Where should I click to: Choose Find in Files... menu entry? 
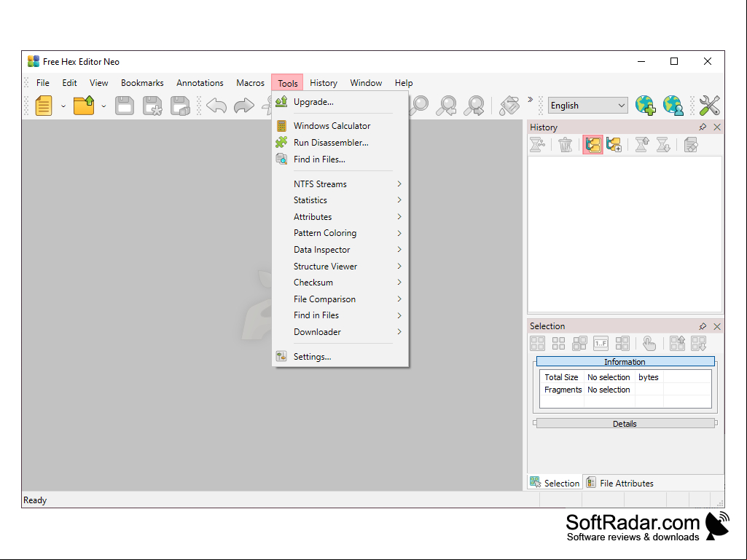[x=340, y=159]
